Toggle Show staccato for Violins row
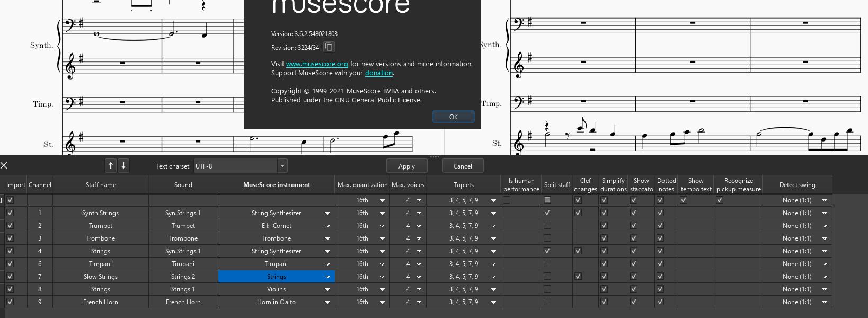 [x=634, y=289]
